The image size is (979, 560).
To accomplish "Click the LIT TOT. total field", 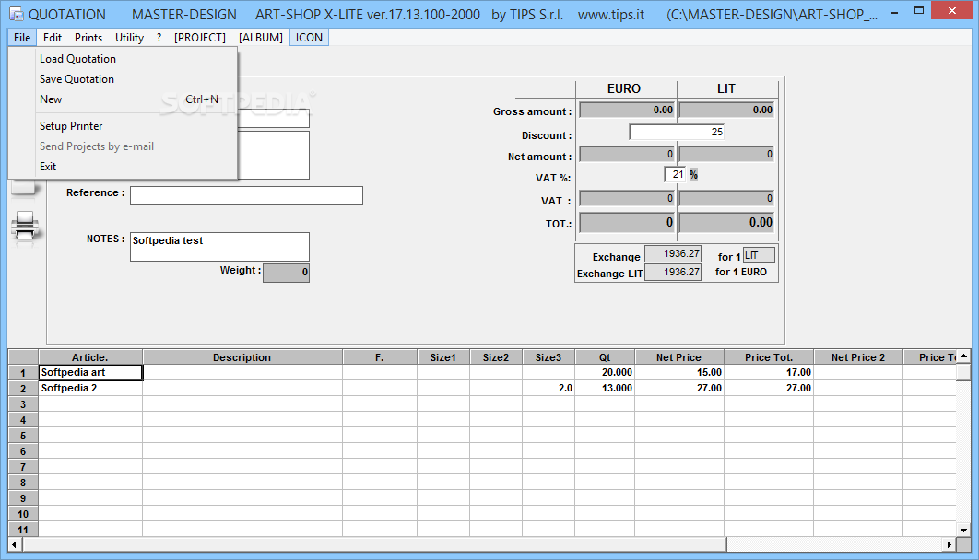I will (x=726, y=223).
